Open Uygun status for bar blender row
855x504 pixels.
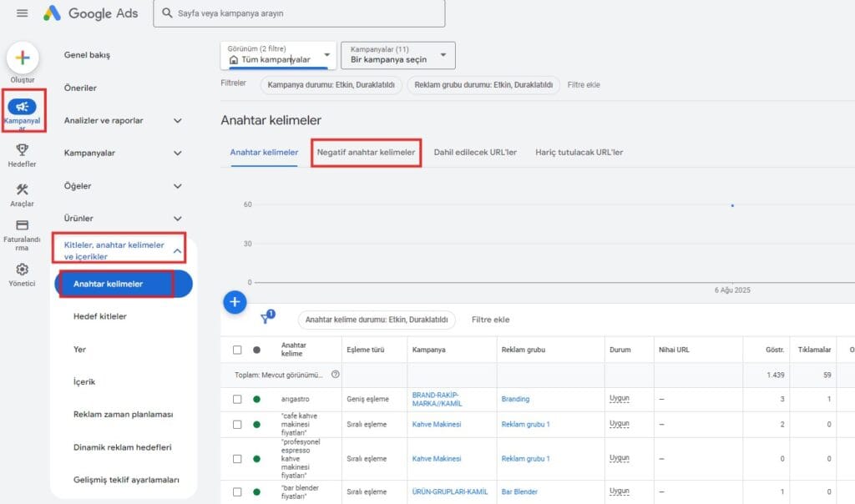(x=620, y=491)
